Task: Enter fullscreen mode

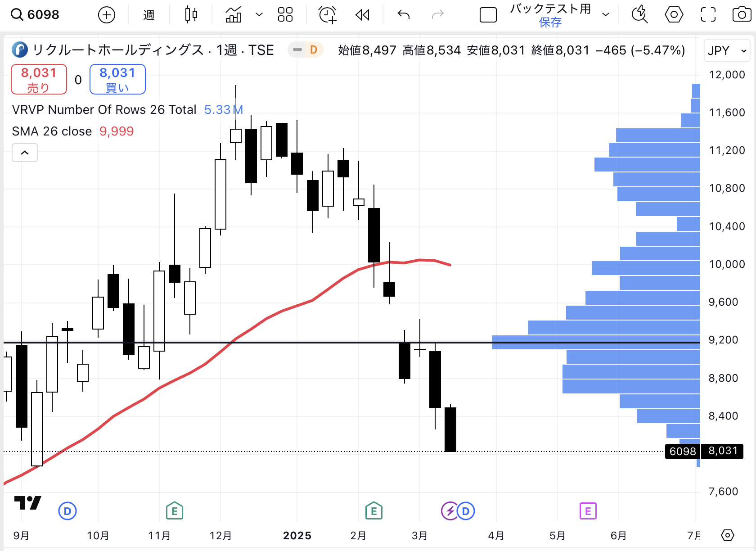Action: click(708, 15)
